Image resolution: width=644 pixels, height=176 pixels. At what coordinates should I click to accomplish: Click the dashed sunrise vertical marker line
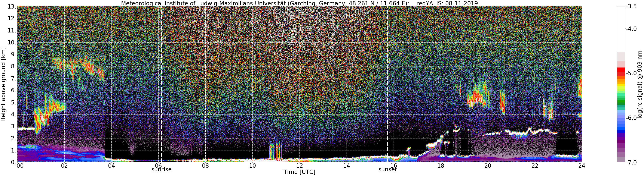click(x=162, y=84)
